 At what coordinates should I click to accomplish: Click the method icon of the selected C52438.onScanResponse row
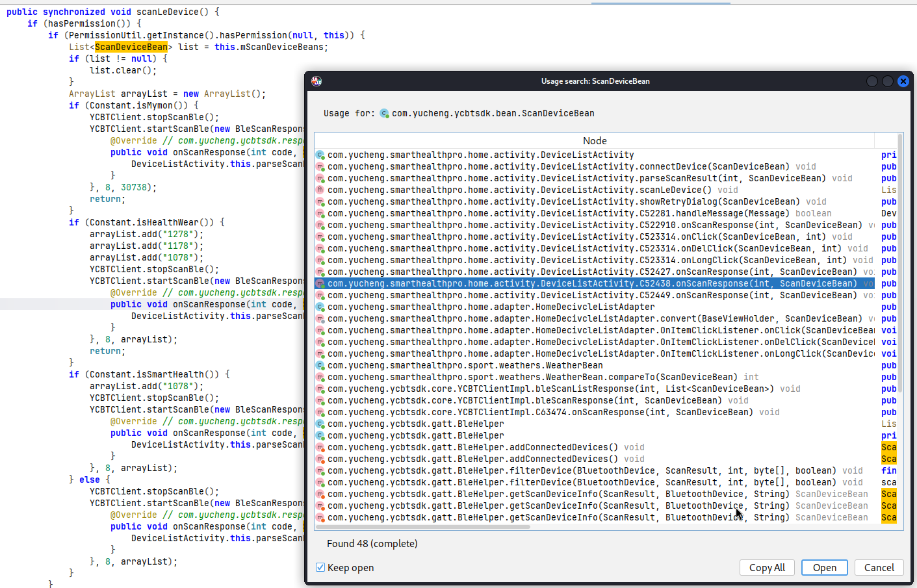[320, 283]
